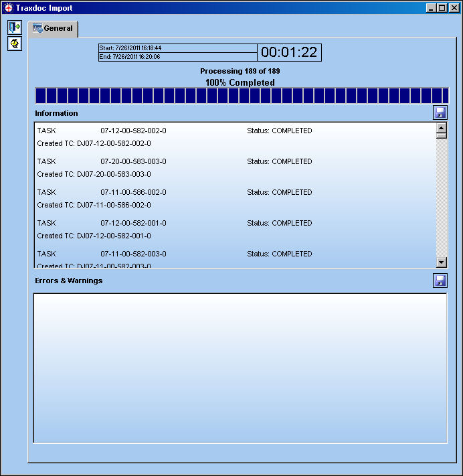Select the General tab

(x=53, y=29)
